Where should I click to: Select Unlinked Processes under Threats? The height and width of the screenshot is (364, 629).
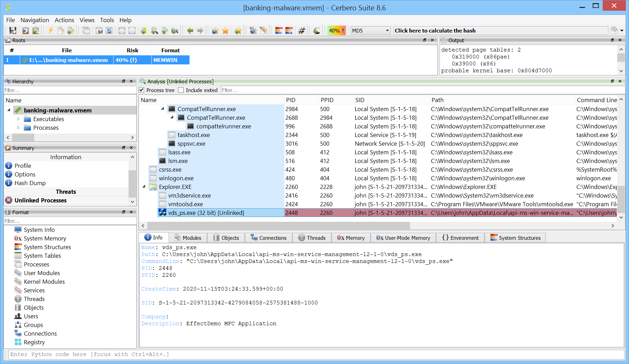pos(40,200)
